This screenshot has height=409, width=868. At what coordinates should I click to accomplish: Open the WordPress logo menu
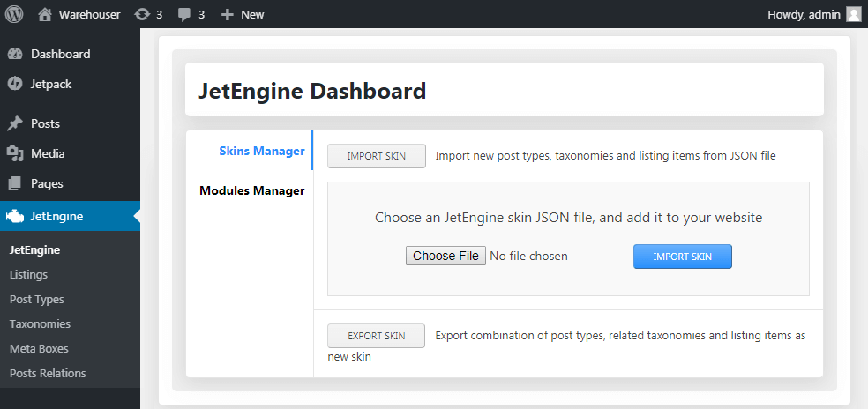pos(14,14)
